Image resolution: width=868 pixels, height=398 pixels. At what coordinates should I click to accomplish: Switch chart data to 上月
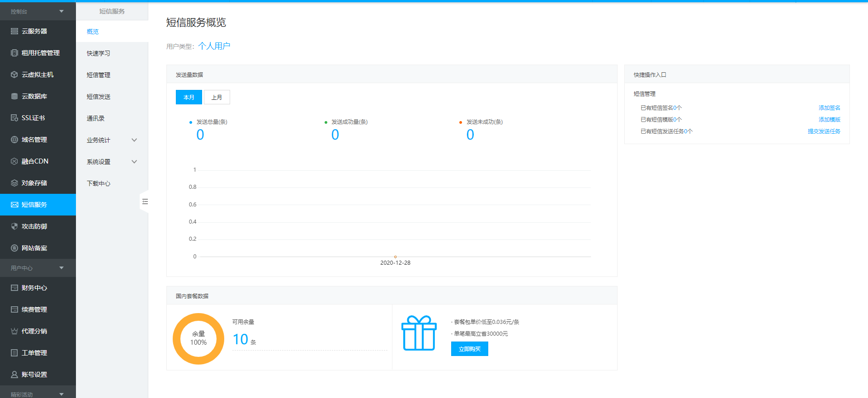[217, 97]
